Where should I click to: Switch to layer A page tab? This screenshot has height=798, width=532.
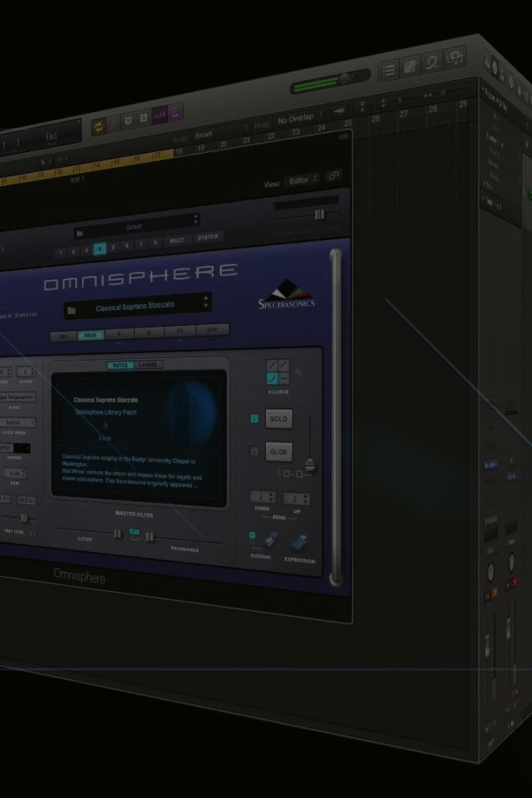[119, 334]
